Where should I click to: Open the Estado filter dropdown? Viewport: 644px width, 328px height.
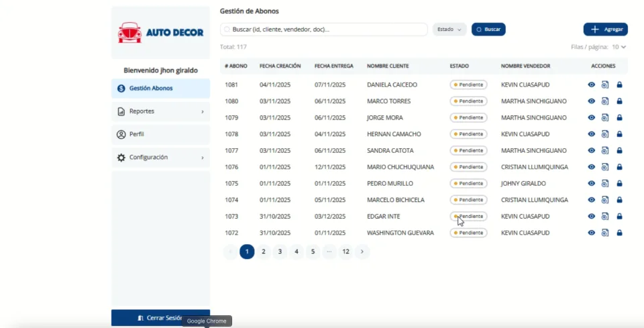click(x=449, y=29)
